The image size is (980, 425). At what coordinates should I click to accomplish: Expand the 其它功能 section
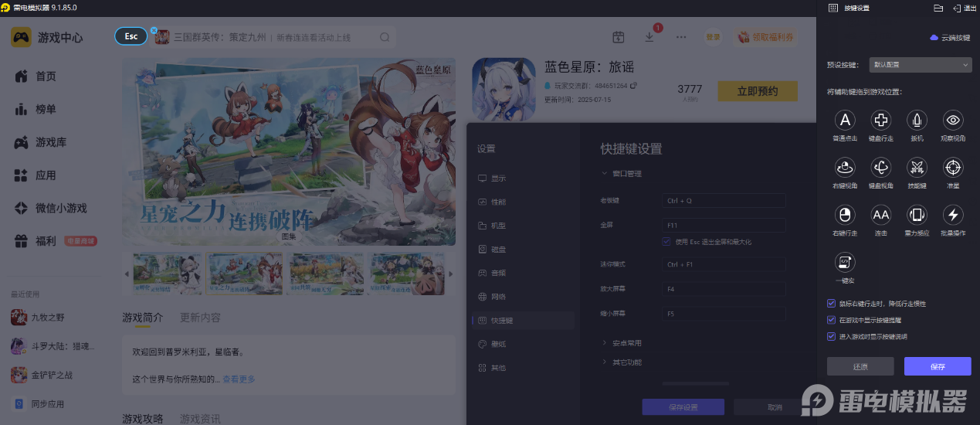[x=622, y=362]
